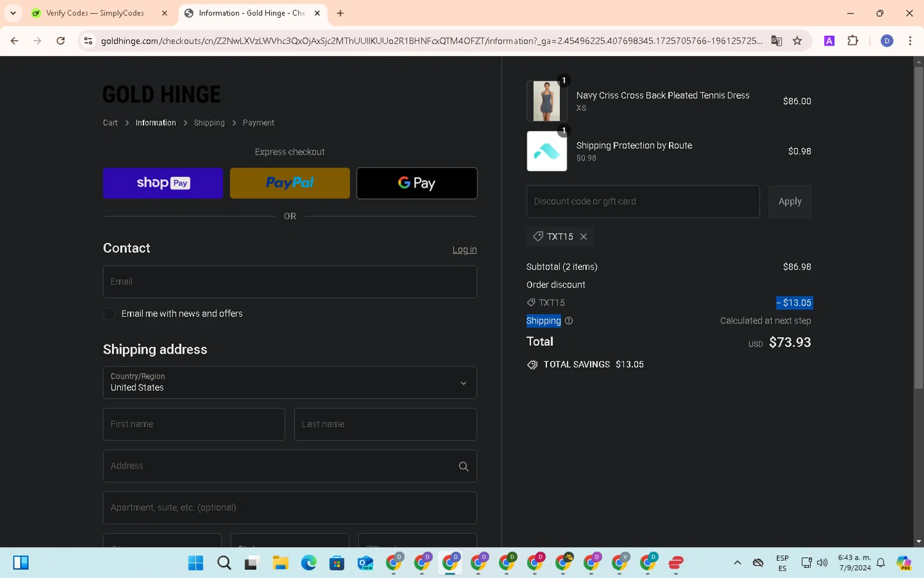Viewport: 924px width, 578px height.
Task: Choose Google Pay express checkout
Action: [x=417, y=183]
